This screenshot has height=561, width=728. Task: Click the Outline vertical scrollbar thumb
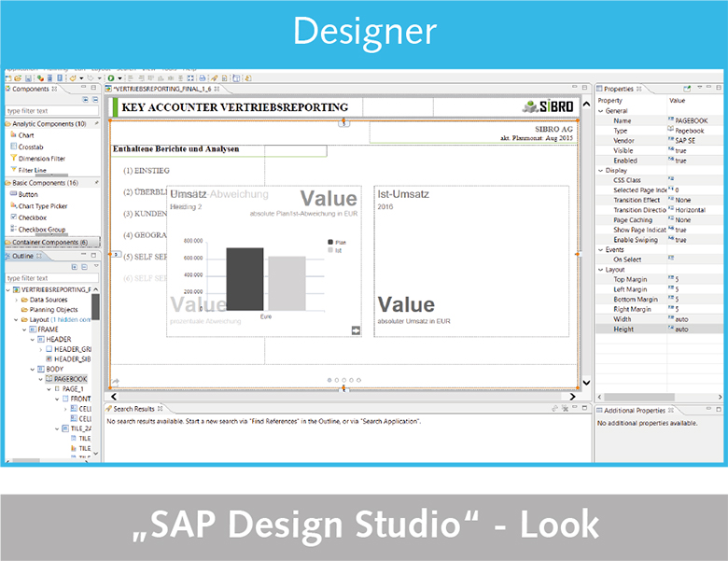[95, 307]
